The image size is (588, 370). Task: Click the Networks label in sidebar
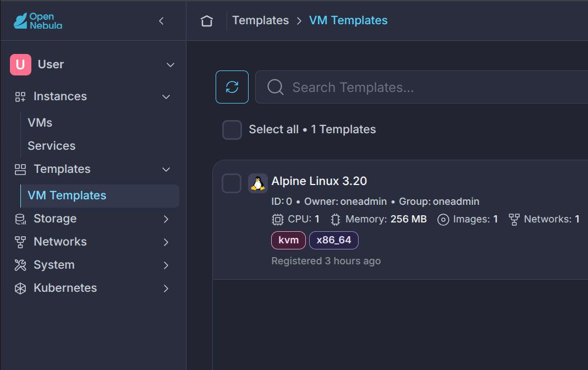61,242
